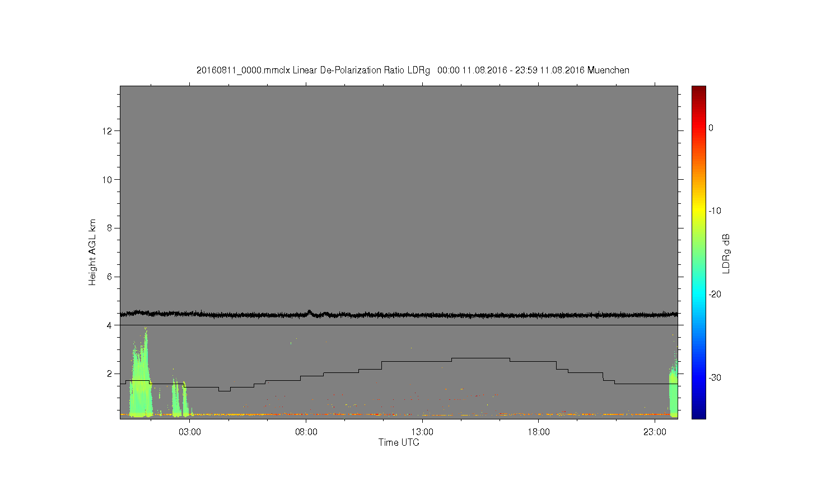Click the height tick label 6
Image resolution: width=840 pixels, height=504 pixels.
point(110,277)
